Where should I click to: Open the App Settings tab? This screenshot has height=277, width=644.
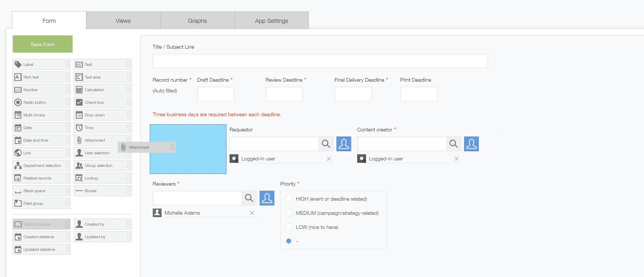pos(271,21)
